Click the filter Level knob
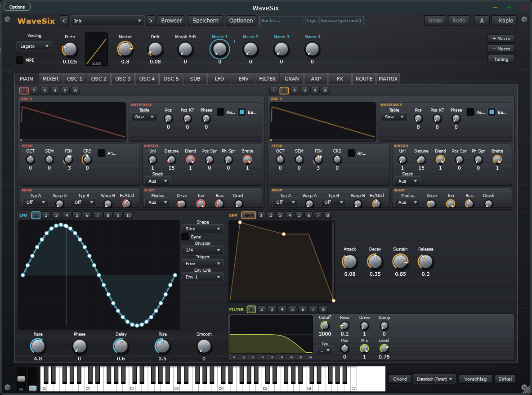532x395 pixels. [384, 348]
